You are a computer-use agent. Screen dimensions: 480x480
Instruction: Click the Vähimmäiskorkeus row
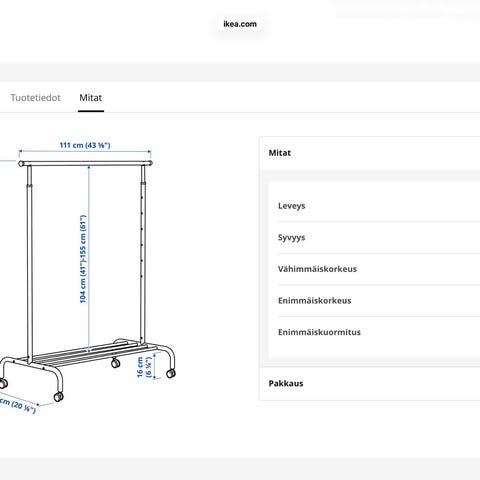tap(379, 269)
